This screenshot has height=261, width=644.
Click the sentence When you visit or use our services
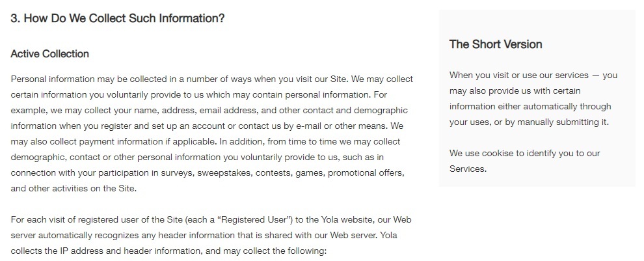pyautogui.click(x=518, y=76)
